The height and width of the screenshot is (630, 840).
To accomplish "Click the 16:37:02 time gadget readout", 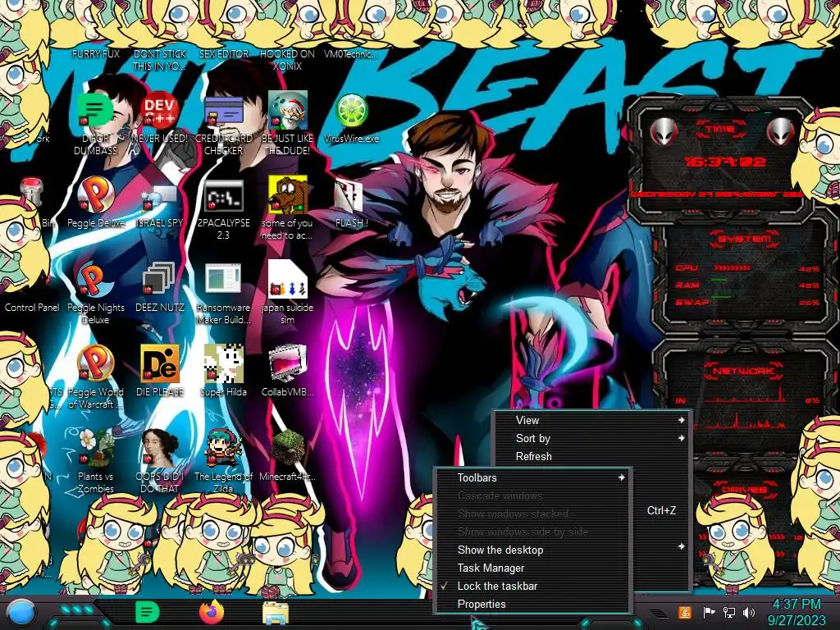I will pos(725,162).
